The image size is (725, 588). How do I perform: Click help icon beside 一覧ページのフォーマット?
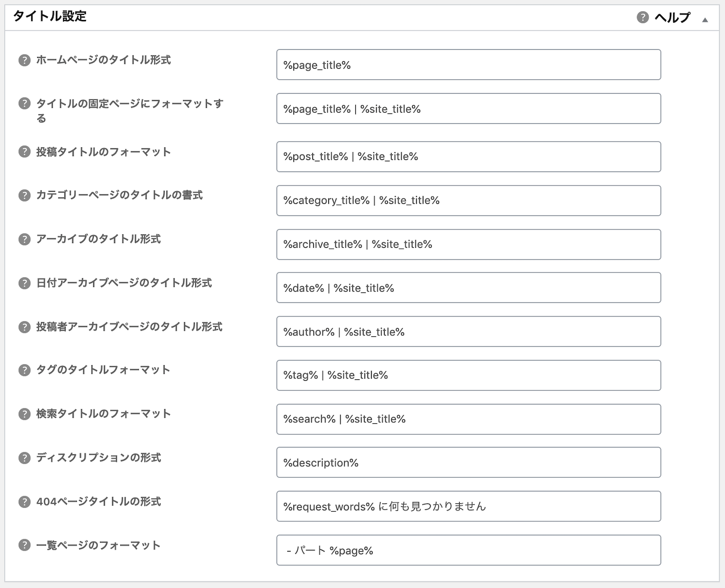(24, 545)
